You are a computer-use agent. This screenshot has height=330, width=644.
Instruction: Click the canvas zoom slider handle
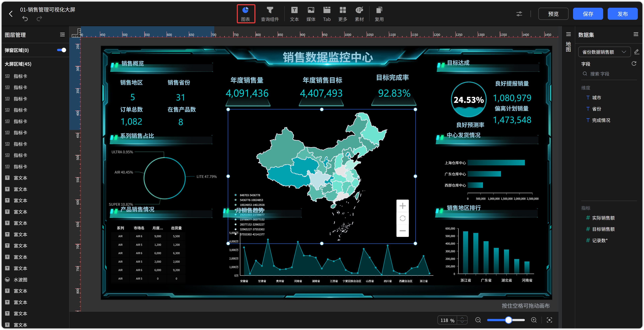click(508, 320)
